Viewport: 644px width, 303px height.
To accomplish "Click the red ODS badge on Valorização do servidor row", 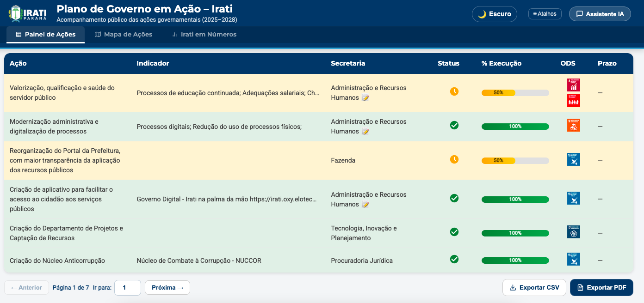I will 573,85.
